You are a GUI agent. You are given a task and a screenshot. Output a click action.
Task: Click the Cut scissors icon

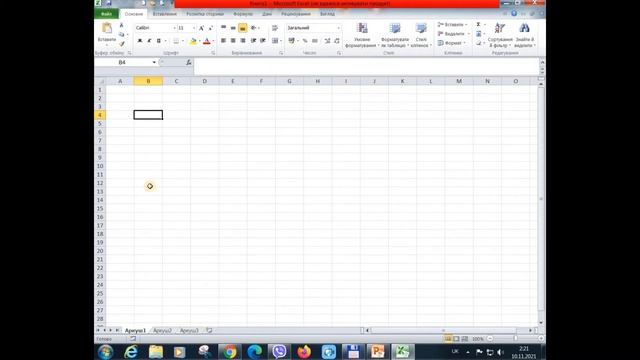click(121, 25)
